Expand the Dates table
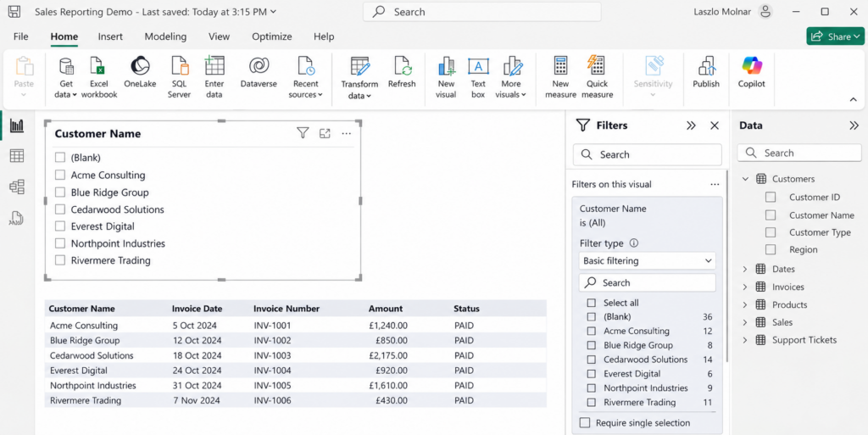 [745, 269]
